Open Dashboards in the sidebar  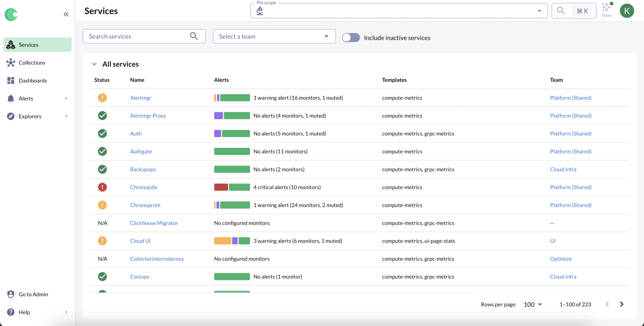pos(33,80)
